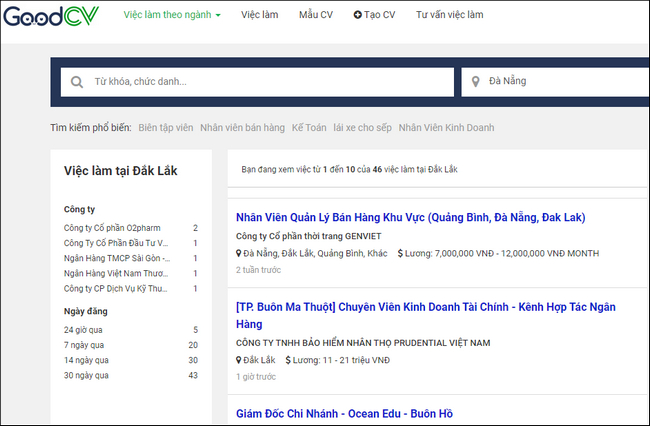Screen dimensions: 650x426
Task: Open the Việc làm menu item
Action: (261, 16)
